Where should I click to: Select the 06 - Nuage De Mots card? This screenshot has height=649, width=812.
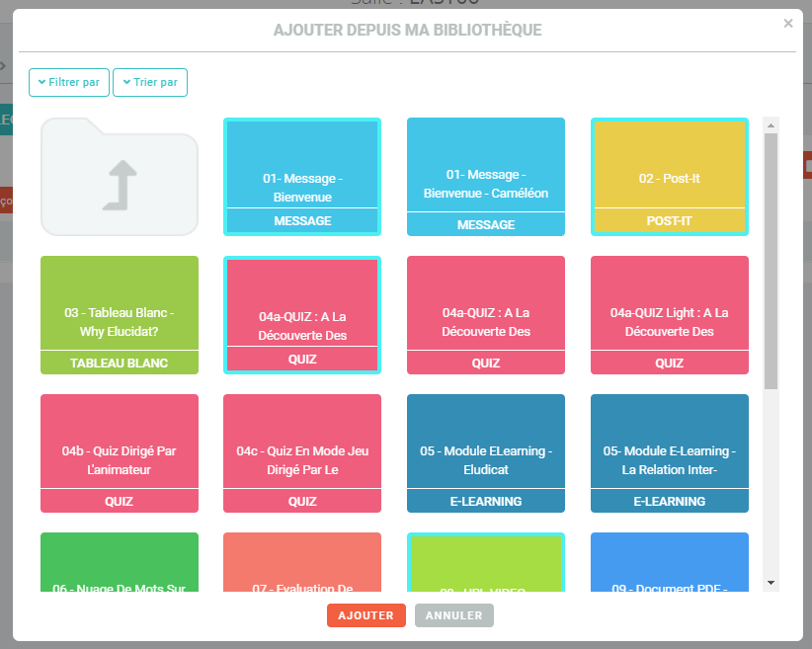pos(120,562)
